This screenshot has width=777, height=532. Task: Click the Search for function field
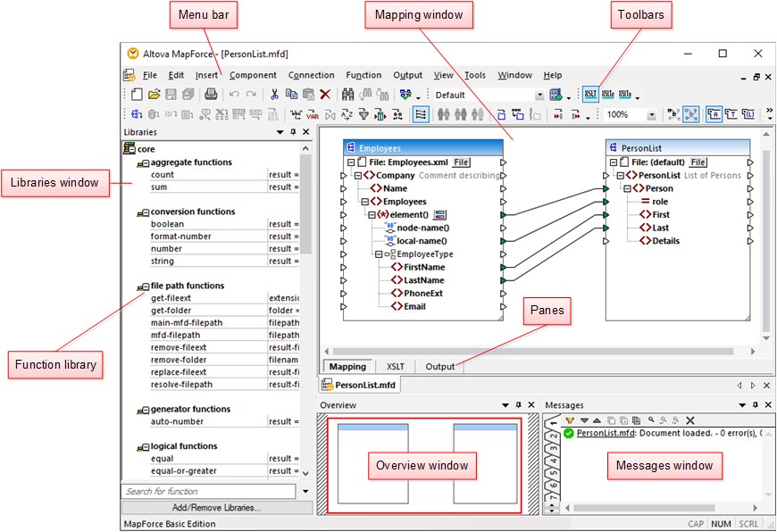(209, 491)
